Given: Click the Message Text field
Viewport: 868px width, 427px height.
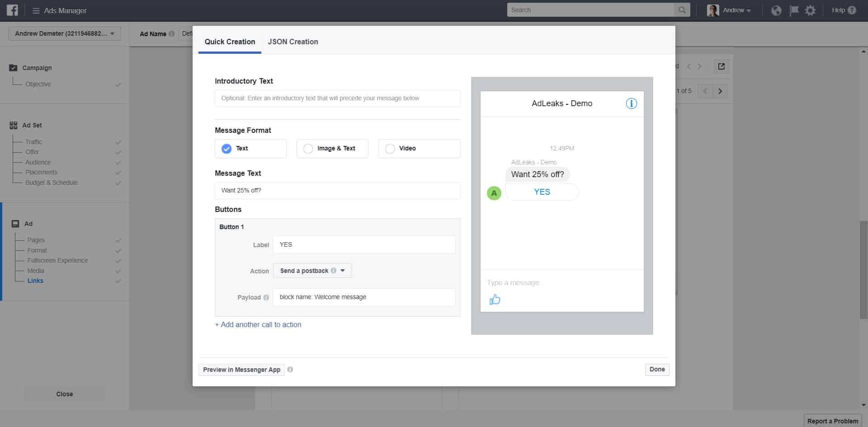Looking at the screenshot, I should point(337,190).
